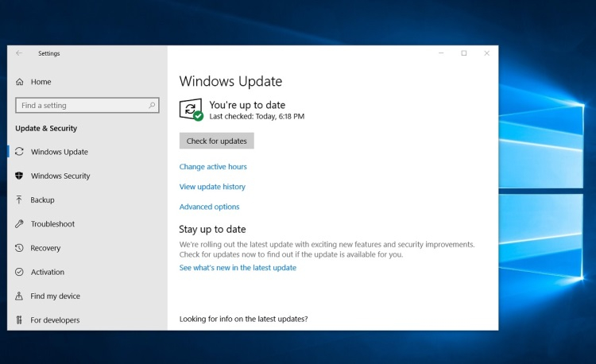The width and height of the screenshot is (596, 364).
Task: Select Windows Update in the sidebar
Action: coord(60,152)
